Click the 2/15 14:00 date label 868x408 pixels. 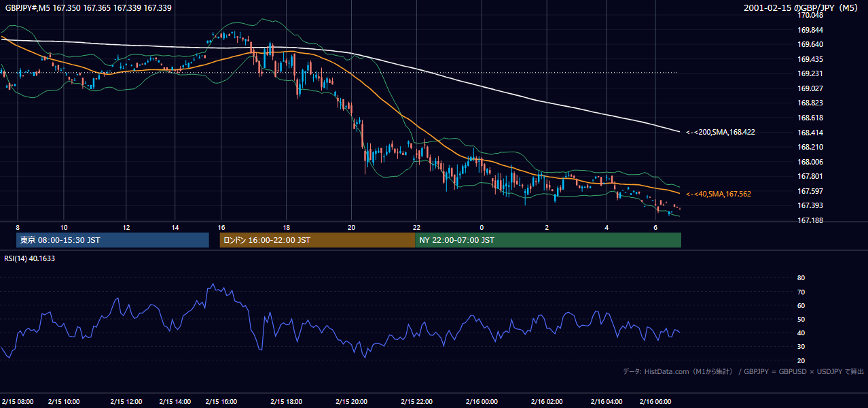tap(175, 402)
